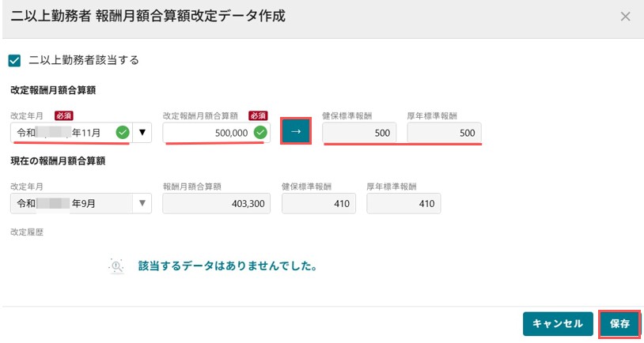Open the 令和 年9月 dropdown arrow

click(142, 203)
